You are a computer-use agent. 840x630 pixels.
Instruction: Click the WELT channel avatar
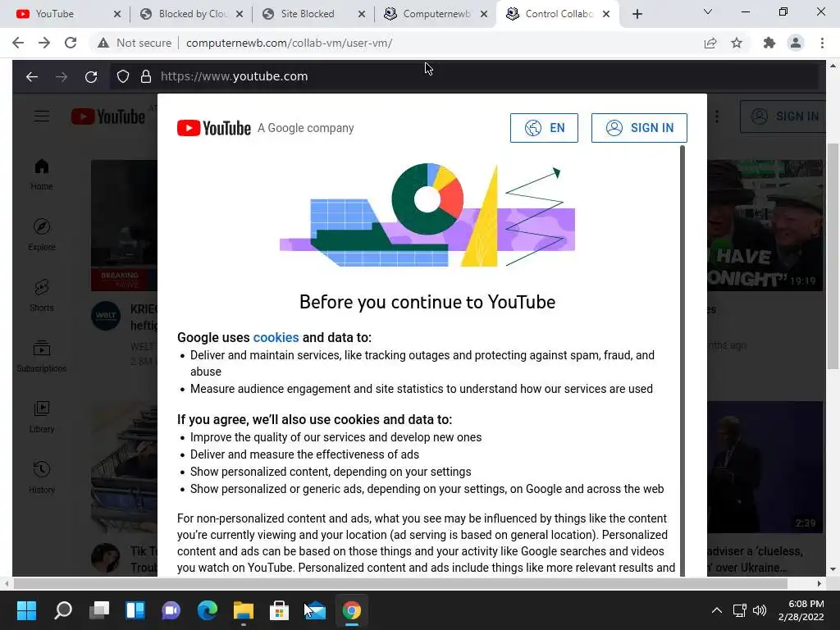[106, 316]
